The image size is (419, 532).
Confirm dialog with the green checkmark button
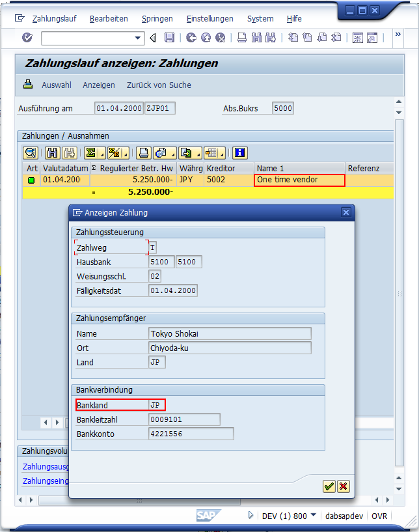tap(329, 486)
